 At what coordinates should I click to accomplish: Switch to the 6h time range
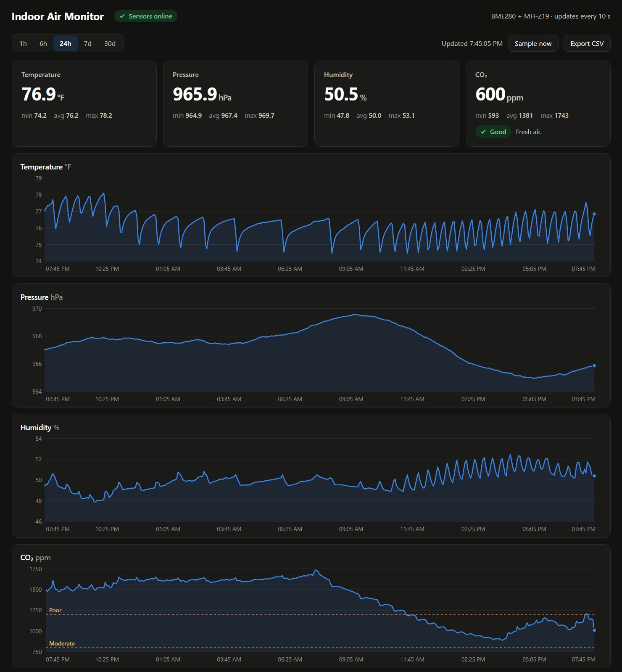tap(43, 43)
